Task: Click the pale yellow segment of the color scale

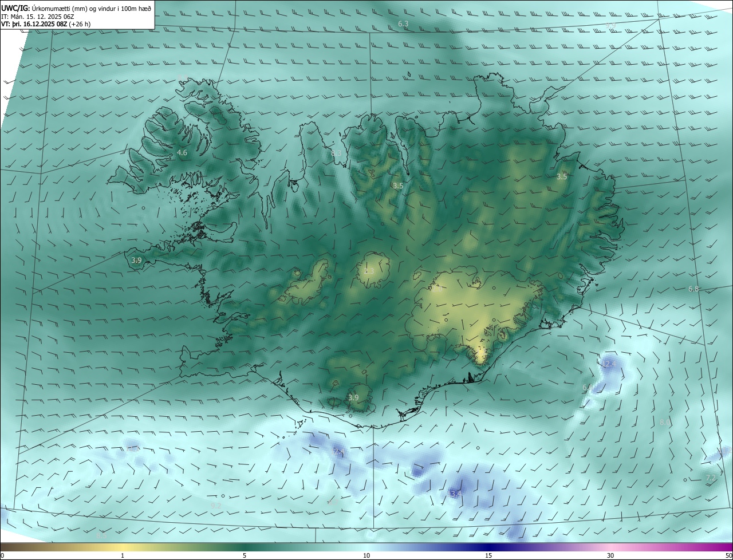Action: coord(123,547)
